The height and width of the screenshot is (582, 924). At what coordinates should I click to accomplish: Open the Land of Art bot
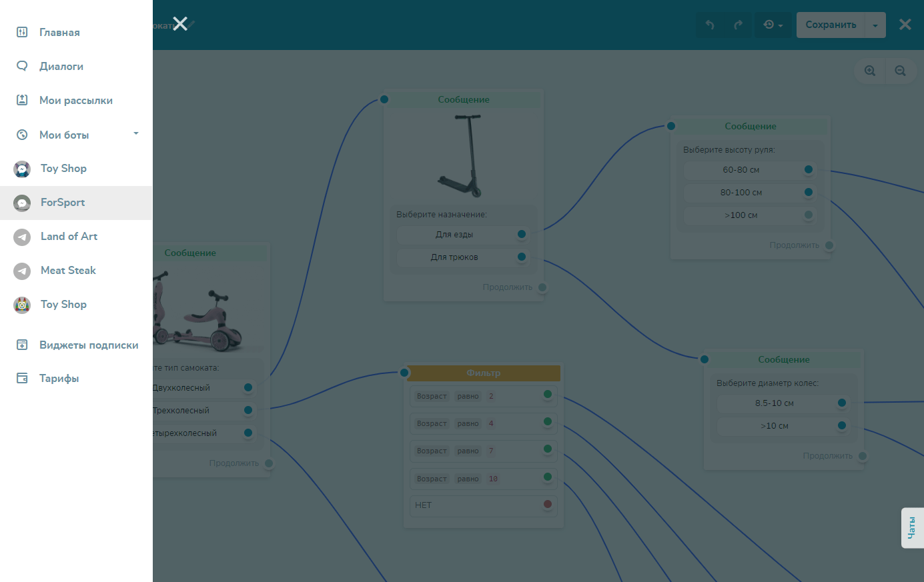(x=69, y=237)
